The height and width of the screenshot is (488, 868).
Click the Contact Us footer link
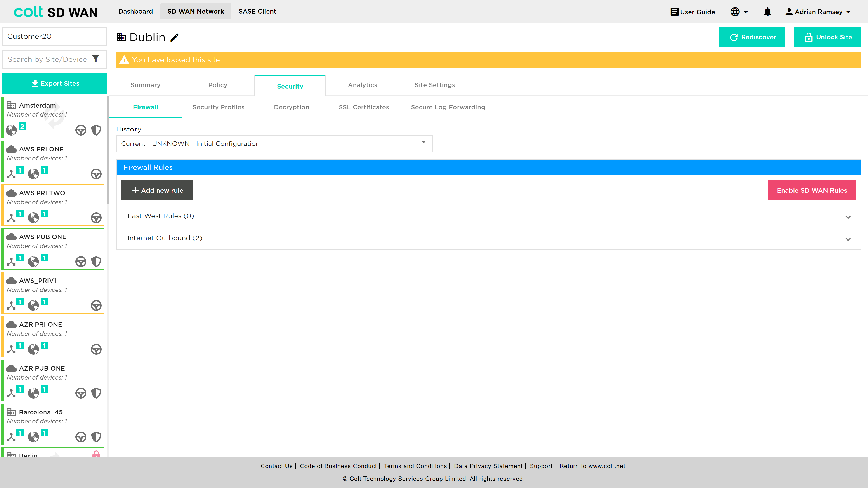(277, 466)
